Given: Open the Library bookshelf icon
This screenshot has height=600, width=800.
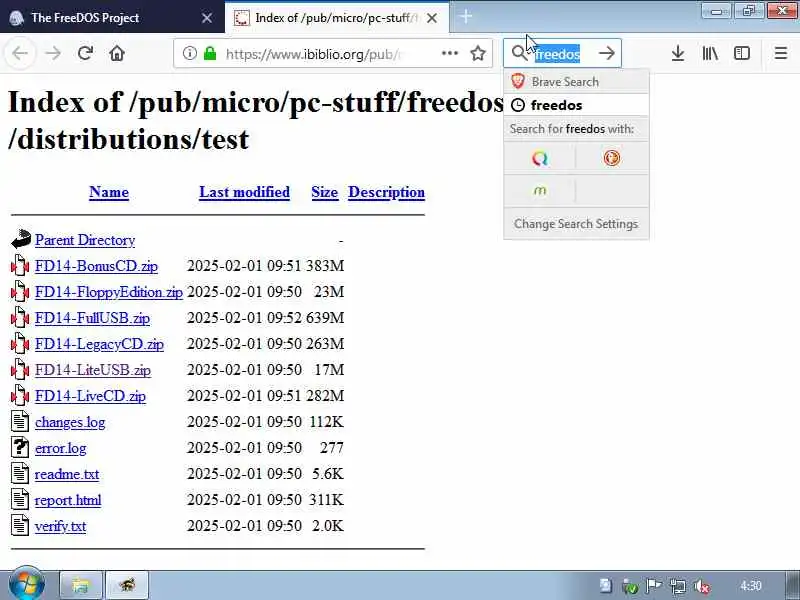Looking at the screenshot, I should click(710, 53).
